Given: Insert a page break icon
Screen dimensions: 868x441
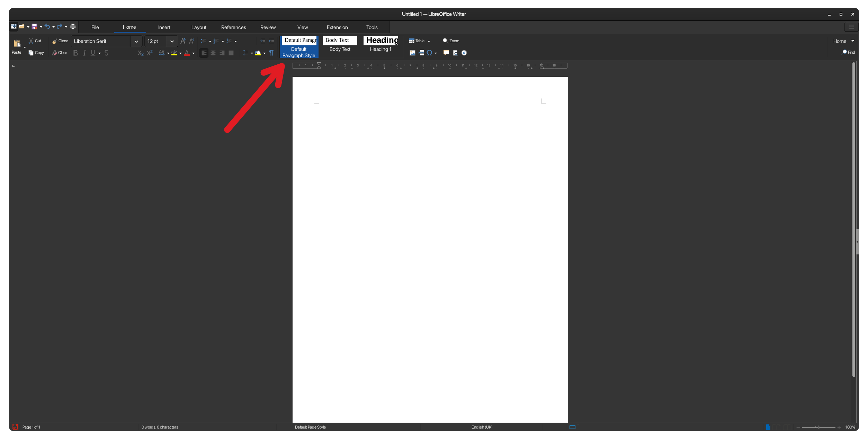Looking at the screenshot, I should click(421, 53).
